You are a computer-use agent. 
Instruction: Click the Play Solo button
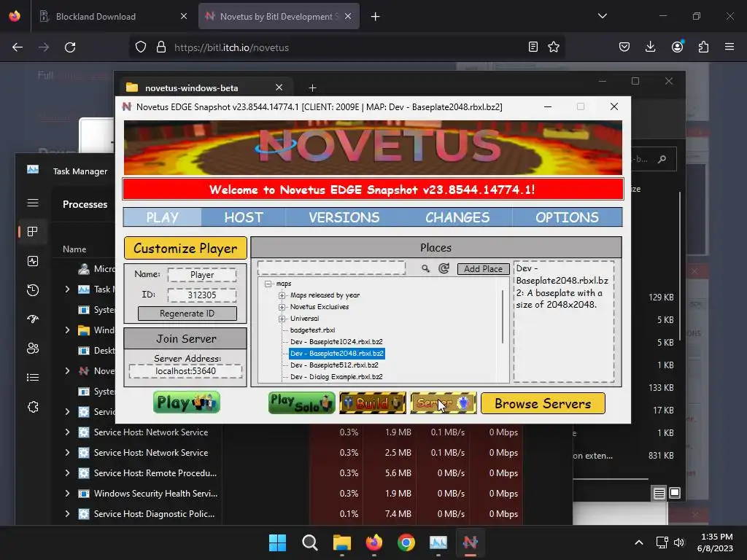coord(301,402)
